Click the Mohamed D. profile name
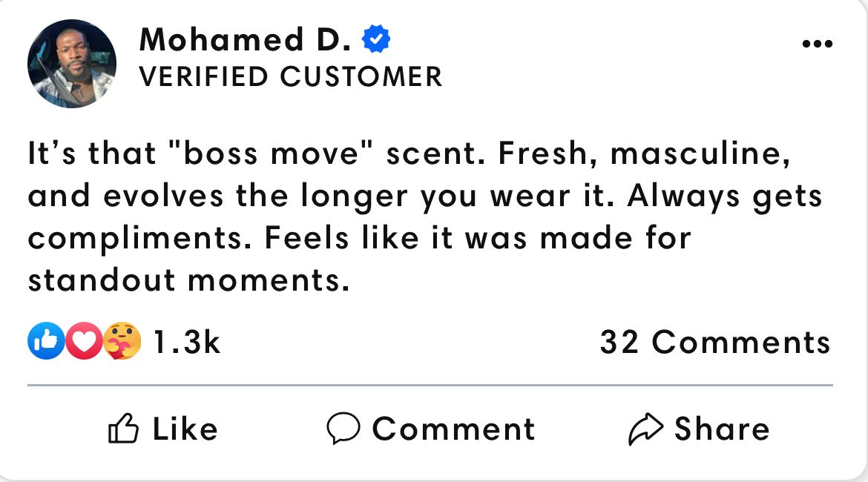Screen dimensions: 868x482 (245, 39)
